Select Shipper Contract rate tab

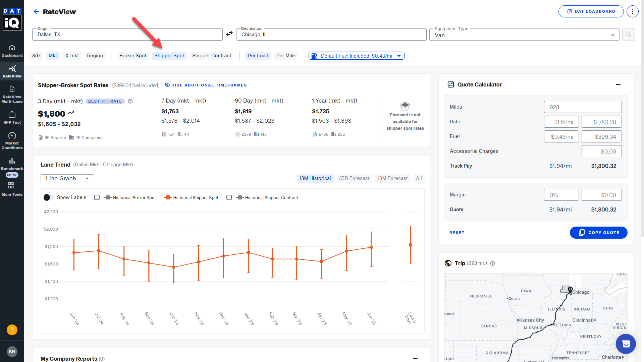tap(212, 56)
